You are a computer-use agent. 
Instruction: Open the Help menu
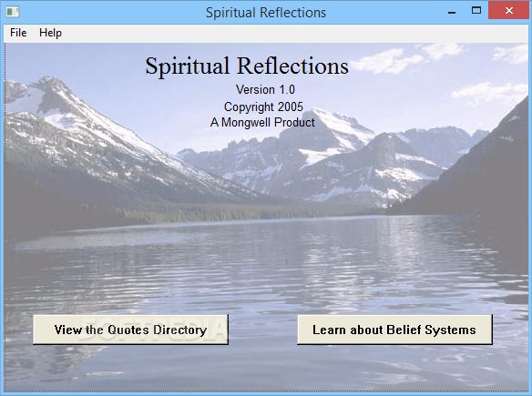pos(50,33)
